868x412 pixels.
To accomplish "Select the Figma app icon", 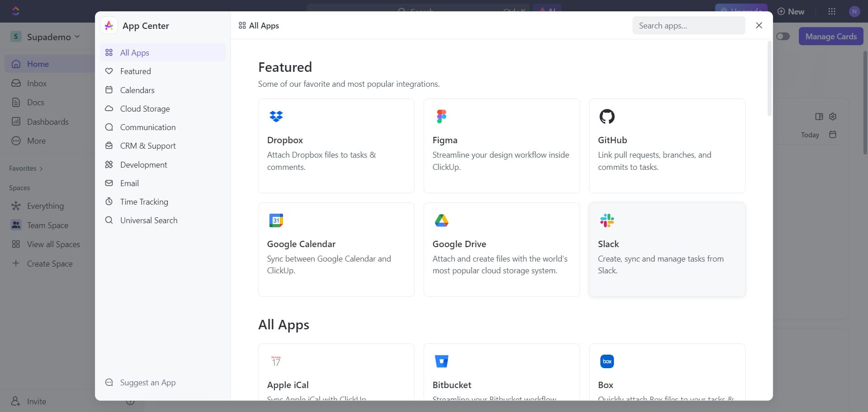I will 442,116.
